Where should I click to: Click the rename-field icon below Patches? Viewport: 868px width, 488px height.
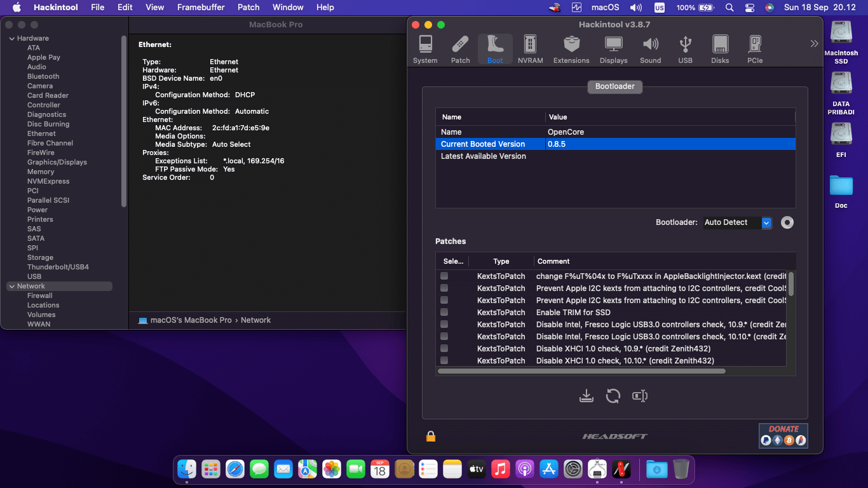[640, 396]
